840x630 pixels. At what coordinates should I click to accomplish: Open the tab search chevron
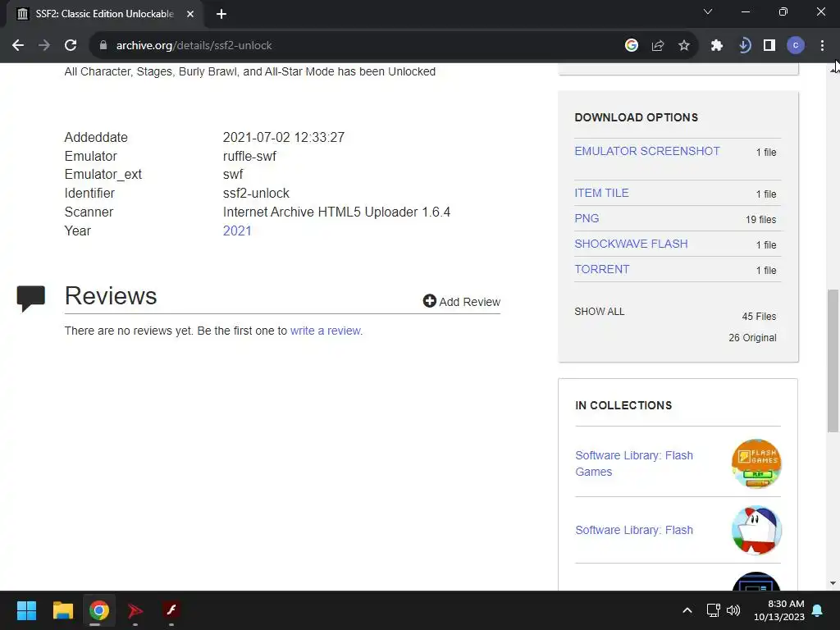[708, 11]
